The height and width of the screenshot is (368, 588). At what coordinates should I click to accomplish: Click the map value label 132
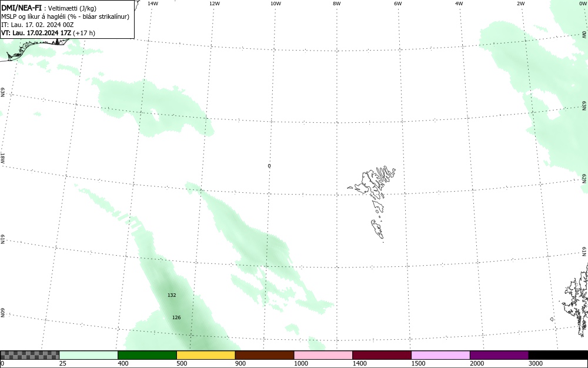(172, 295)
